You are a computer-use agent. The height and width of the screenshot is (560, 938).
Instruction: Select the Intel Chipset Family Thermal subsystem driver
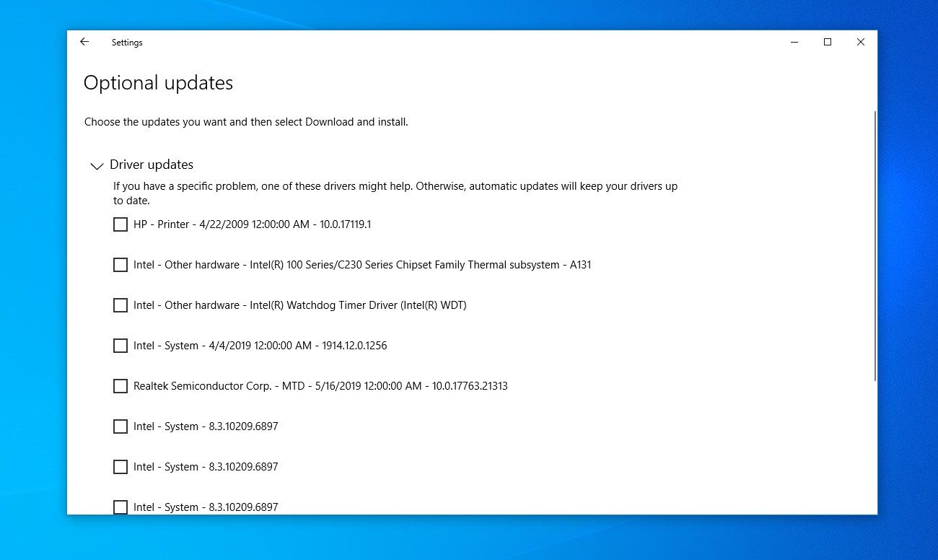(x=120, y=265)
